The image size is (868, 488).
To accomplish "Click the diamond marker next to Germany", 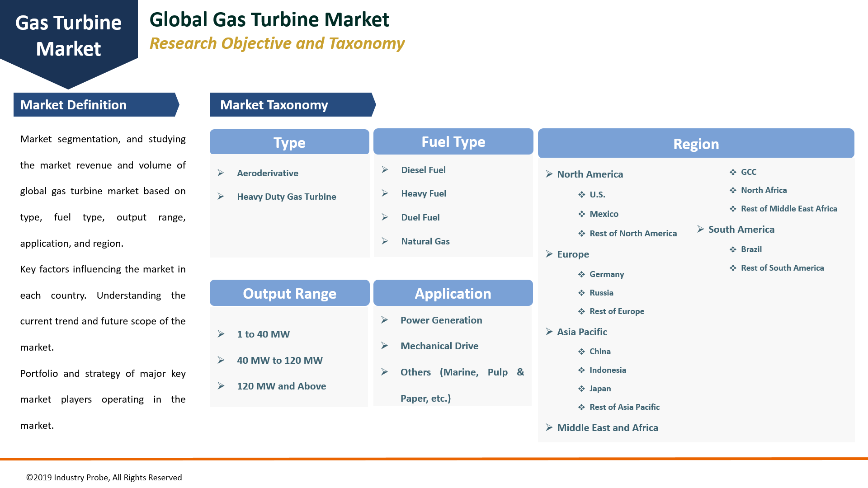I will [x=582, y=274].
